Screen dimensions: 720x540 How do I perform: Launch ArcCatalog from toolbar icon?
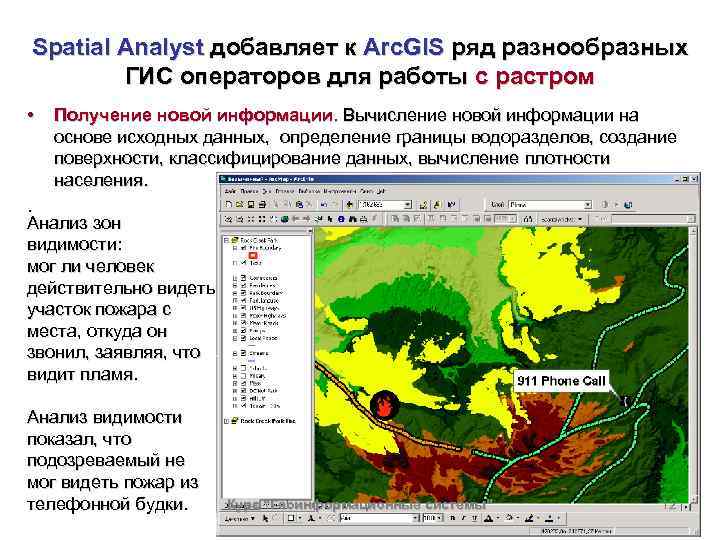(436, 204)
